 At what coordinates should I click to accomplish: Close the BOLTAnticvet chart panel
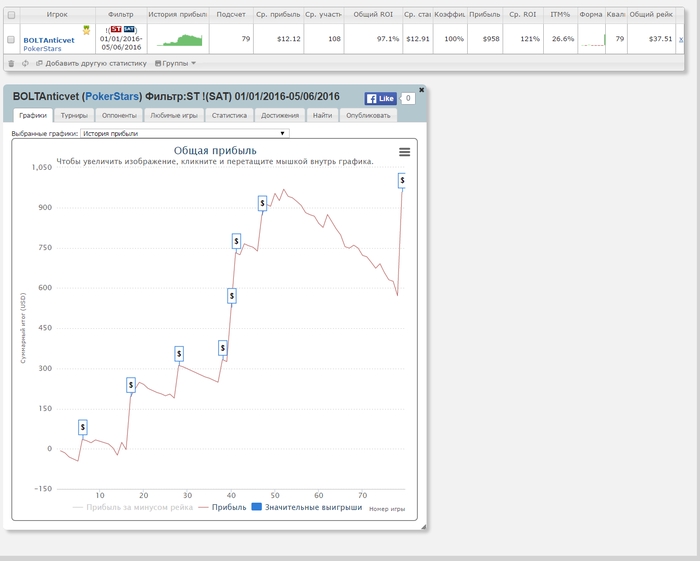pos(421,90)
